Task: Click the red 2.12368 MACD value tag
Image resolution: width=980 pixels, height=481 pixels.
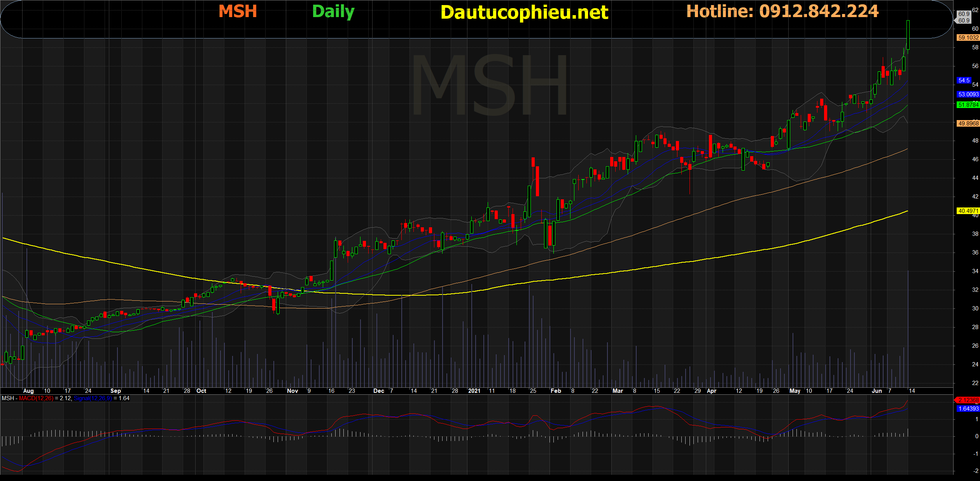Action: click(x=968, y=400)
